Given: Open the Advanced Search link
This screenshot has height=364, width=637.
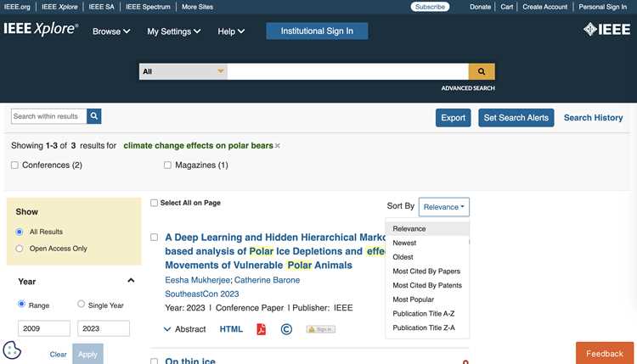Looking at the screenshot, I should [x=468, y=88].
